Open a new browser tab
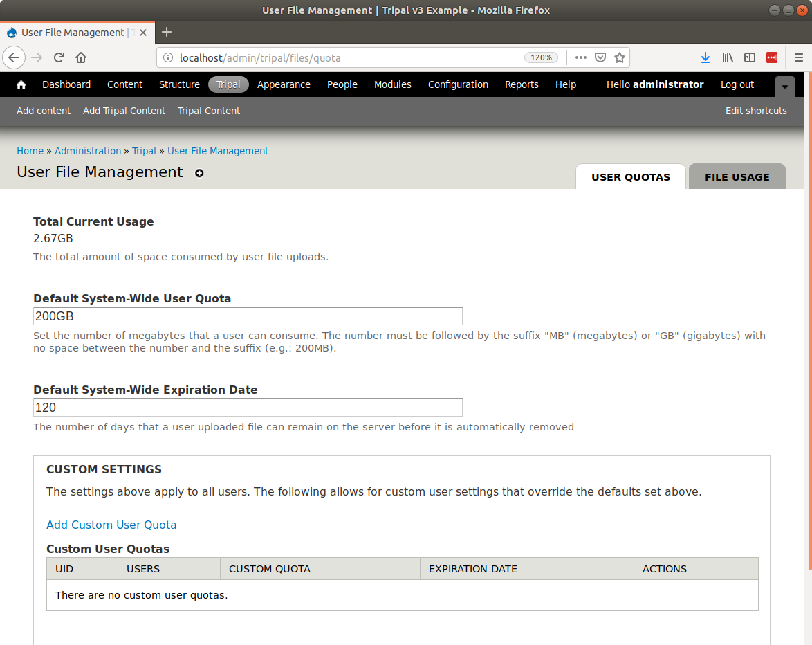The image size is (812, 645). click(x=167, y=32)
